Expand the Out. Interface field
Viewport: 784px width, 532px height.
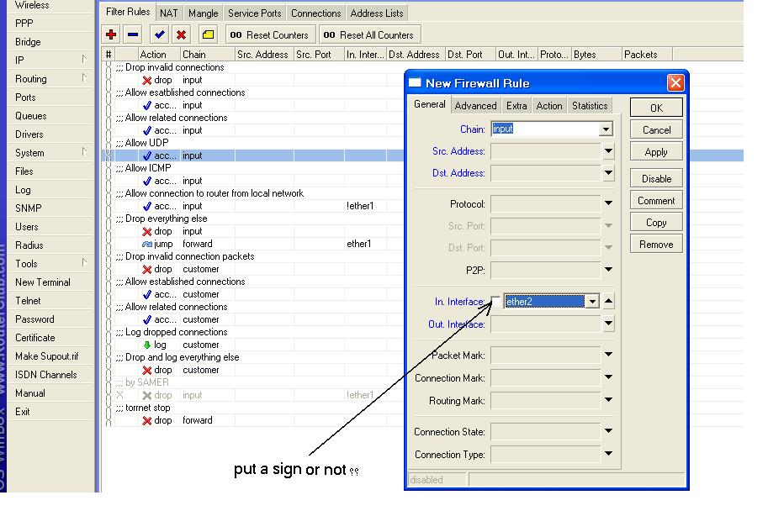click(x=608, y=324)
